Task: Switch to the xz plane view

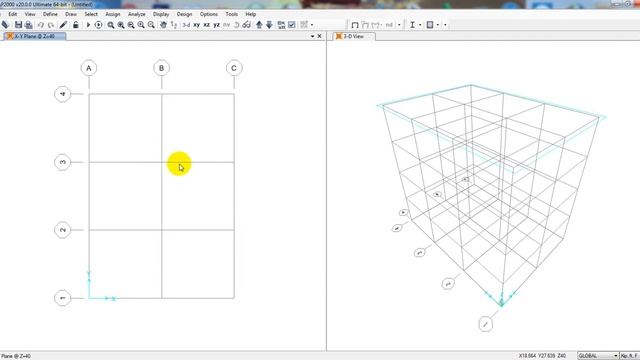Action: [207, 25]
